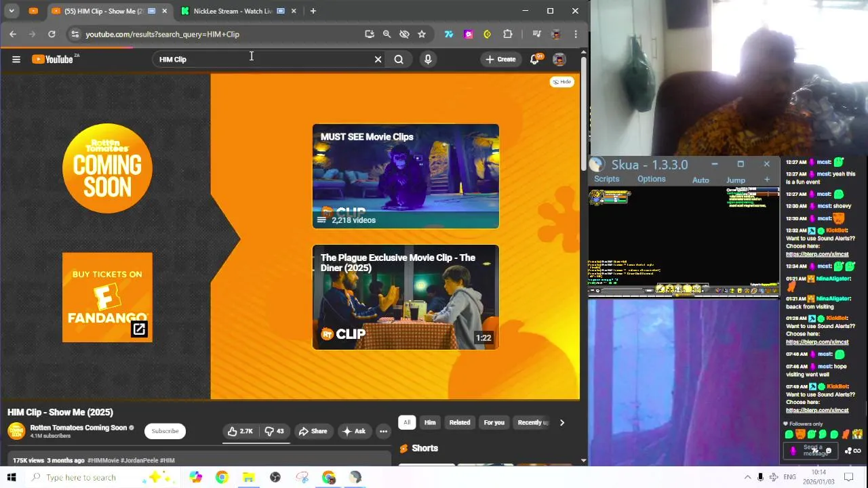This screenshot has height=488, width=868.
Task: Open Skua Options menu
Action: tap(651, 179)
